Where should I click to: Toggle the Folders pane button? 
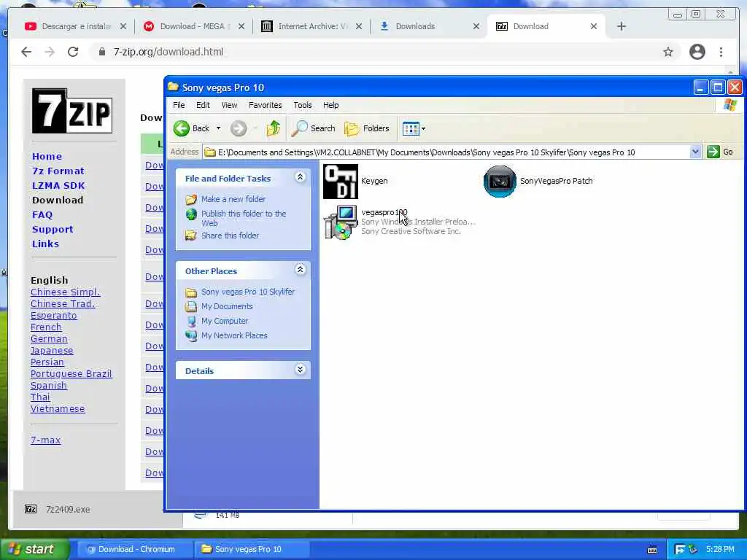point(367,128)
